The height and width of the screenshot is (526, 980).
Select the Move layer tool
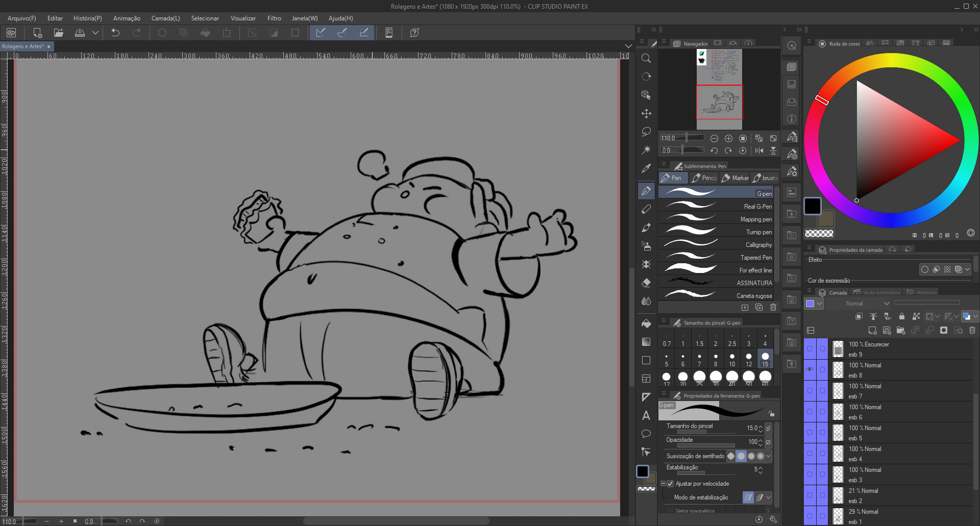point(646,113)
